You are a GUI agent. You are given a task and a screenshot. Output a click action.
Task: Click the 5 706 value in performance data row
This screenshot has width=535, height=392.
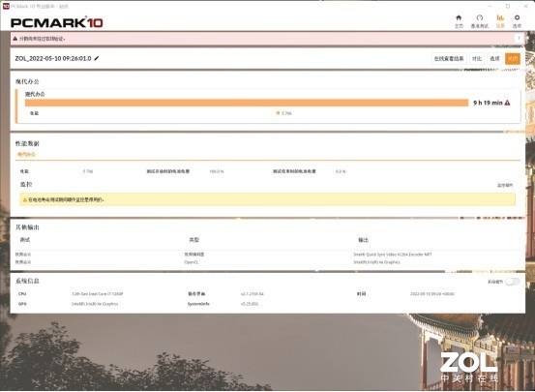tap(88, 171)
